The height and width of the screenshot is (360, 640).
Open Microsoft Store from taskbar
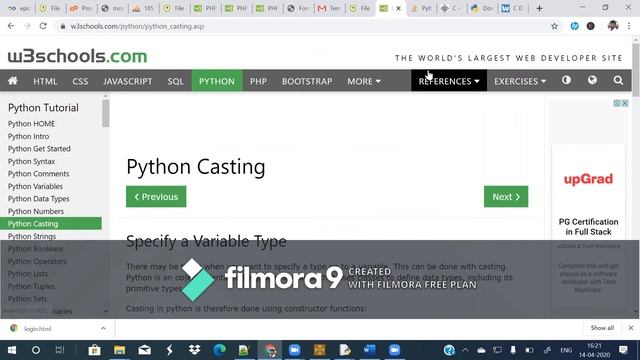coord(94,350)
